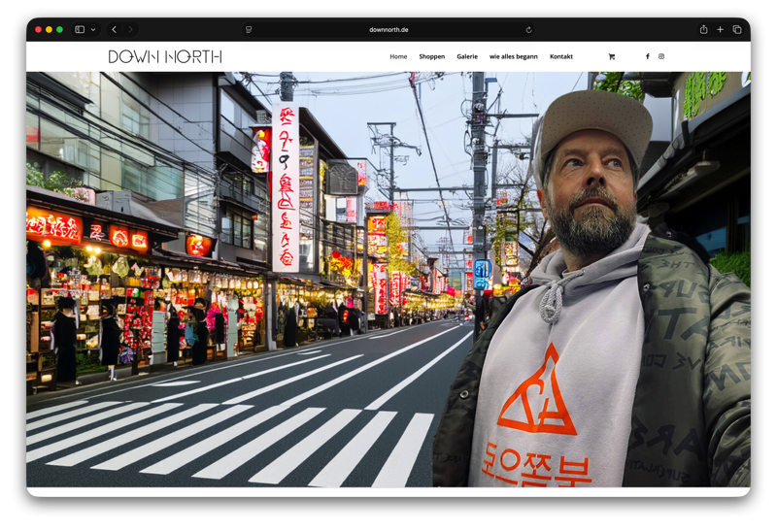Reload the current page
This screenshot has height=532, width=777.
[528, 30]
